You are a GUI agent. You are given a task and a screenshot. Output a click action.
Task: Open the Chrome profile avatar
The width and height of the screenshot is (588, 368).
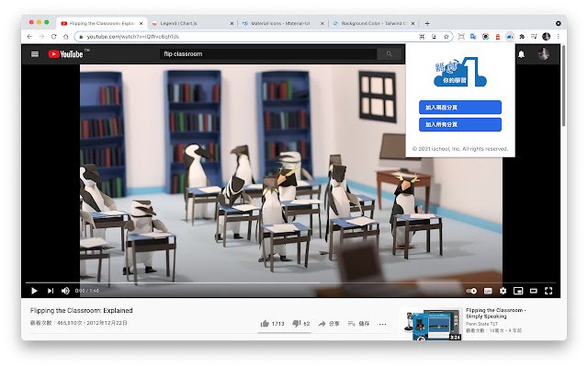point(547,37)
